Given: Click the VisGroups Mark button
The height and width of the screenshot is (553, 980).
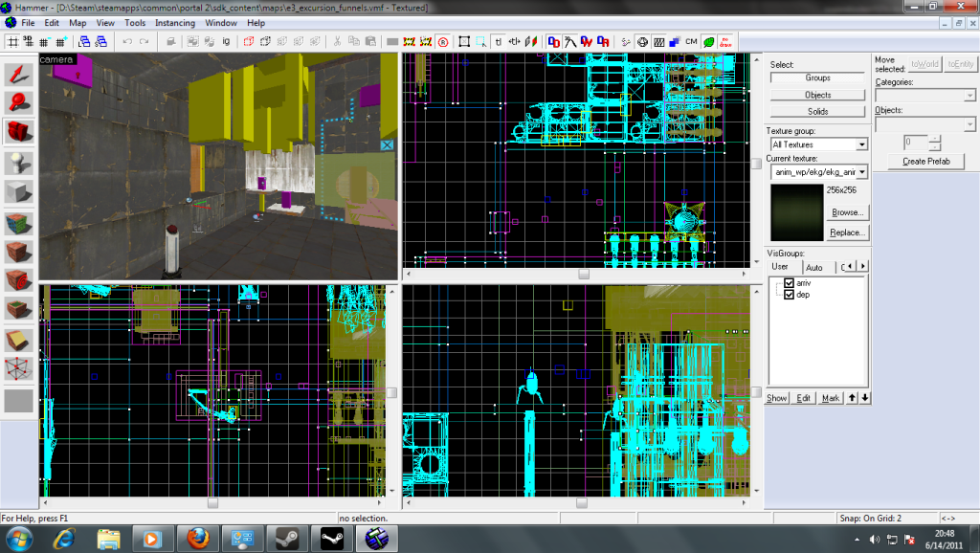Looking at the screenshot, I should click(x=831, y=398).
